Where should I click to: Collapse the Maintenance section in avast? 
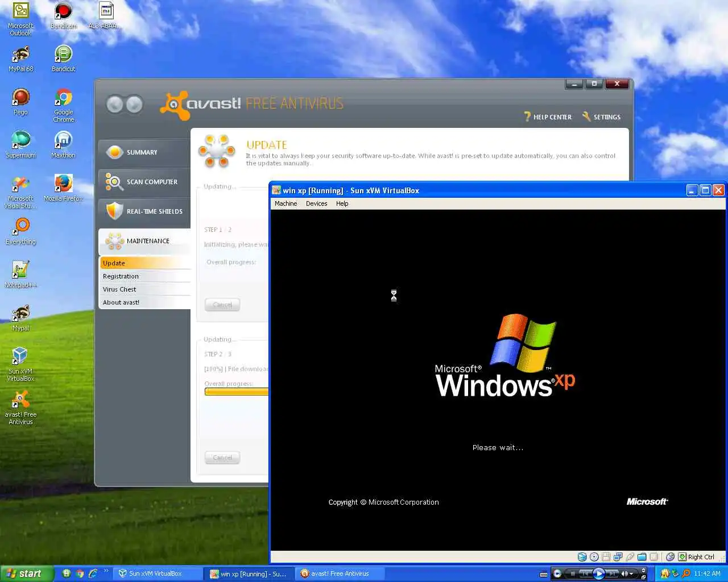coord(144,241)
